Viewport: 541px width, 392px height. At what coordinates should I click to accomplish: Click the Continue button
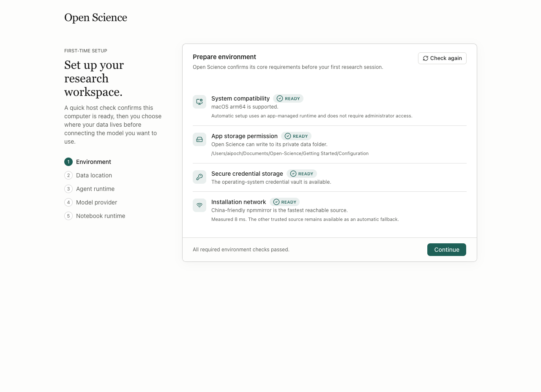click(447, 250)
